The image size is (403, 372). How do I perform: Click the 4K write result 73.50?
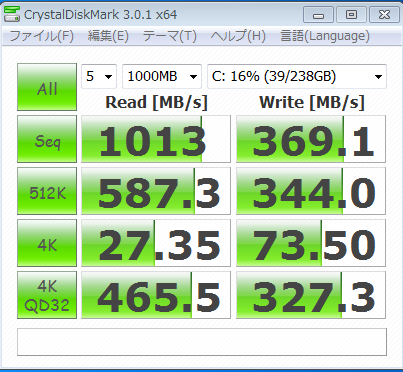coord(311,243)
